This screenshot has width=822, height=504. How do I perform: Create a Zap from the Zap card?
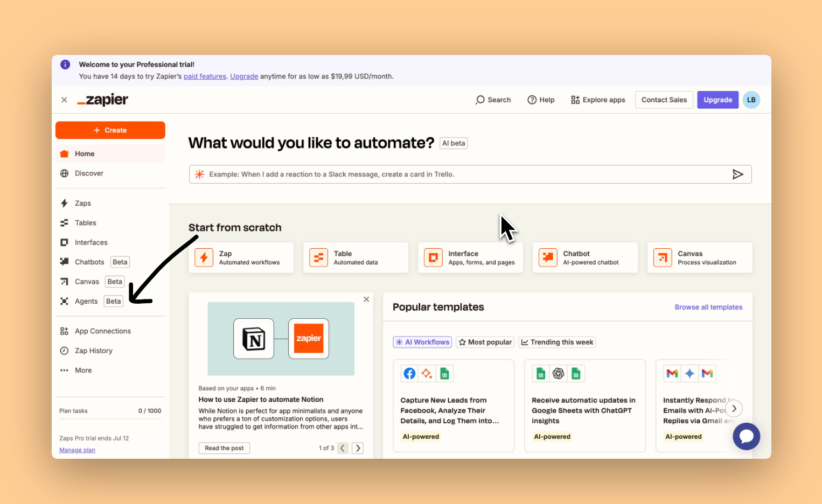(241, 257)
